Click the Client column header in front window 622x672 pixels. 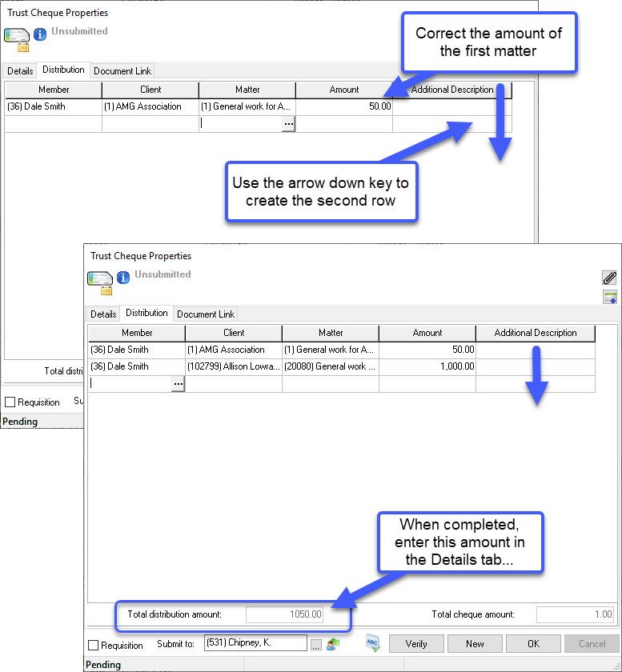[234, 333]
